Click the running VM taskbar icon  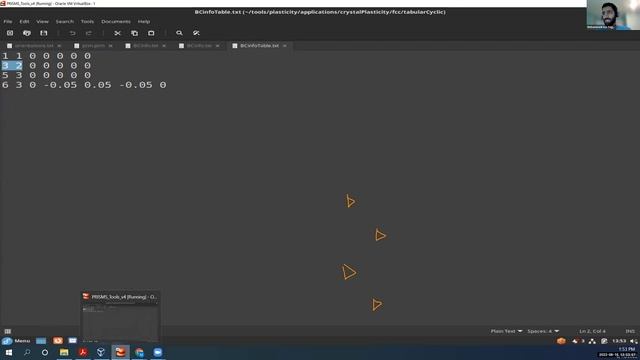click(120, 352)
